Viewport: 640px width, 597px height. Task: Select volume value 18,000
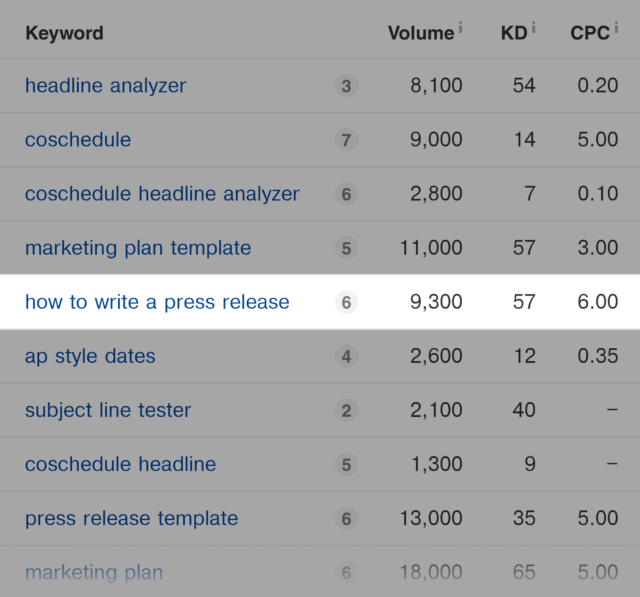431,573
